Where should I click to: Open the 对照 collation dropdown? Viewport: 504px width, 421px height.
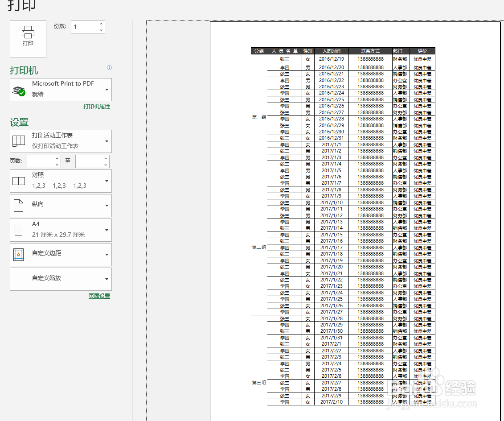coord(61,181)
